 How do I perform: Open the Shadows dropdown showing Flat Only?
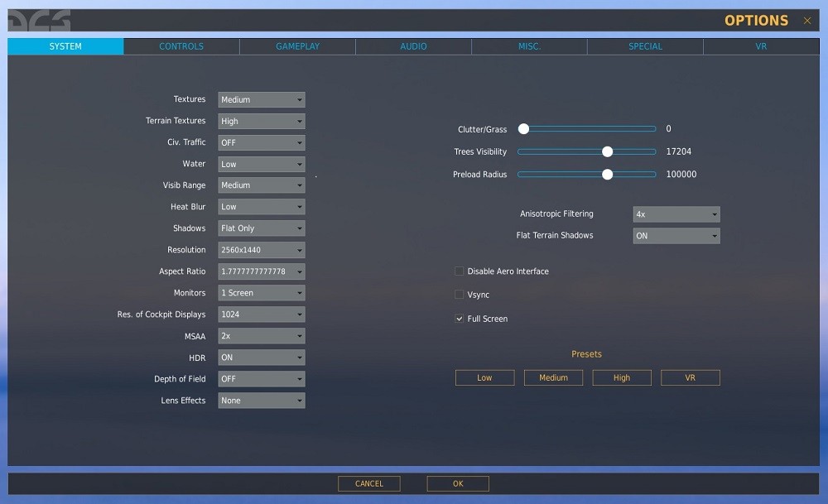point(262,228)
